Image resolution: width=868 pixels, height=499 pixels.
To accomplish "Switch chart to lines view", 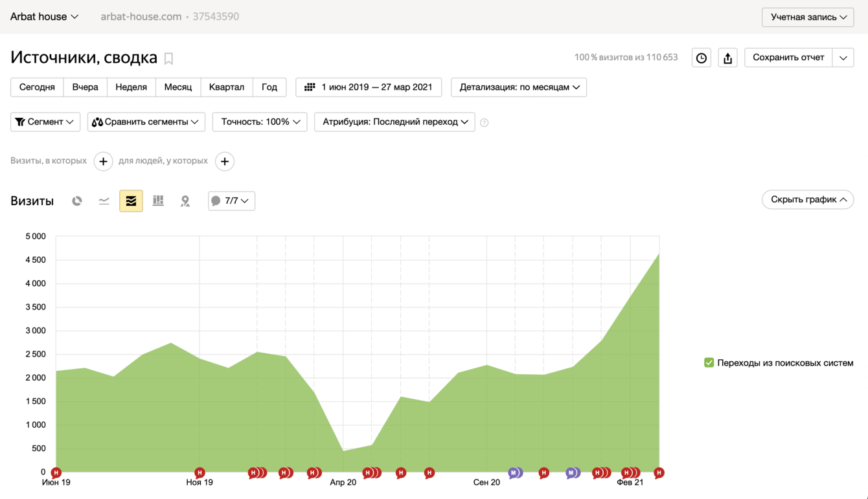I will coord(104,201).
